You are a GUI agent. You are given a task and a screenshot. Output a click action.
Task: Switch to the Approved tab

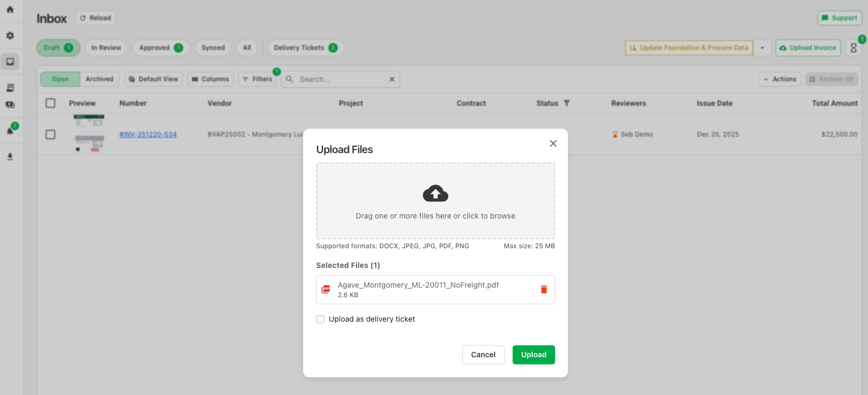[x=161, y=48]
